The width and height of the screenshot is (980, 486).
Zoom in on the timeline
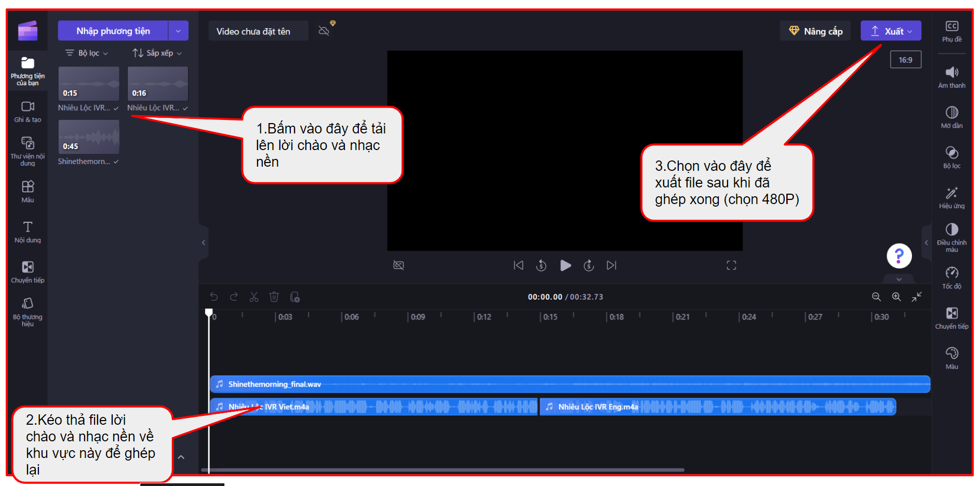point(896,297)
